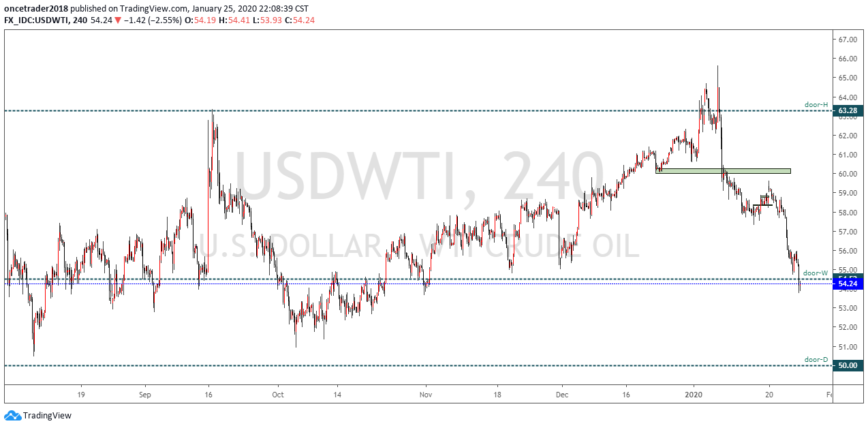
Task: Click the 53.00 price axis label
Action: pyautogui.click(x=848, y=308)
